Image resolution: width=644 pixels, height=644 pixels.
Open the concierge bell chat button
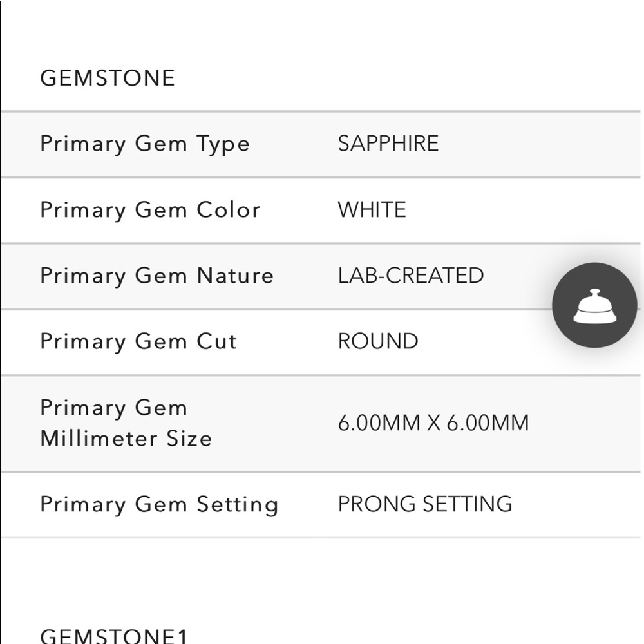pyautogui.click(x=594, y=305)
